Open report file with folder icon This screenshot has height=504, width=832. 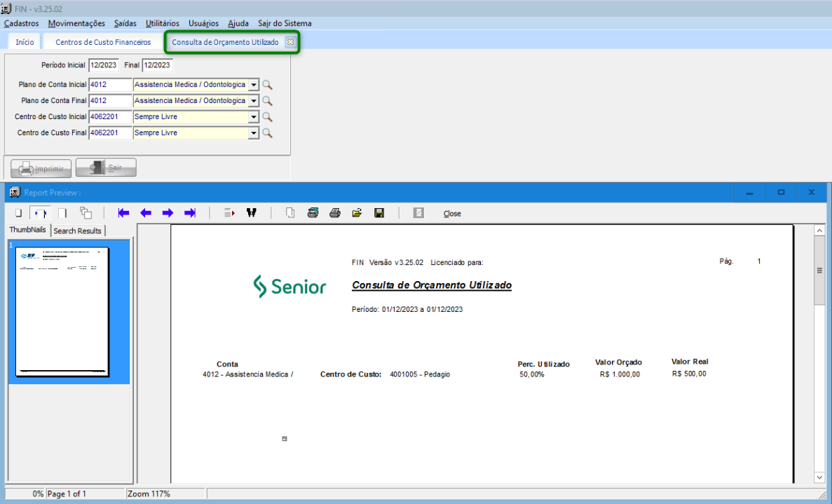pyautogui.click(x=357, y=213)
